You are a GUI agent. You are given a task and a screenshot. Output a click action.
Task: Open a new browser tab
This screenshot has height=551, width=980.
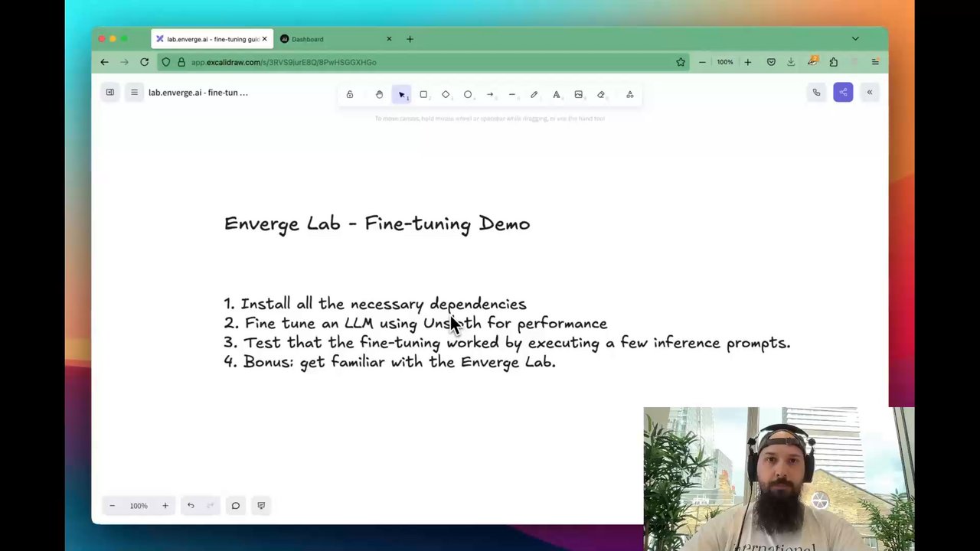(410, 39)
